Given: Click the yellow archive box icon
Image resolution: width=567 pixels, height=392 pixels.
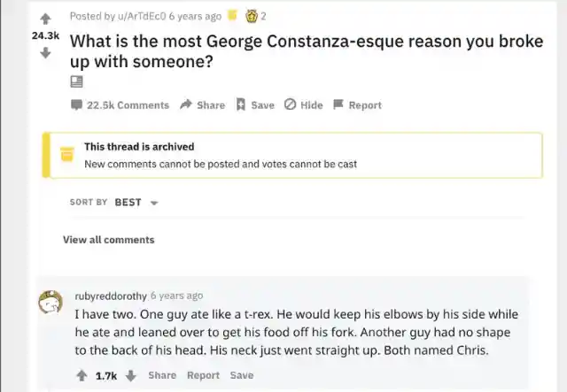Looking at the screenshot, I should tap(66, 155).
